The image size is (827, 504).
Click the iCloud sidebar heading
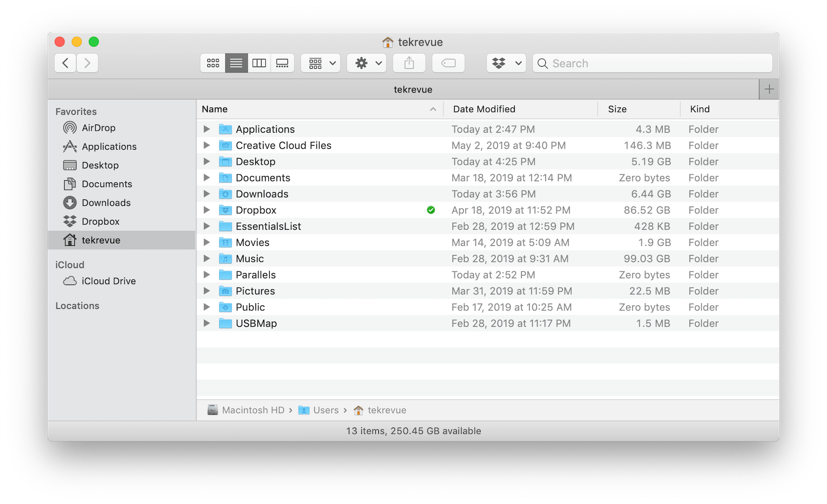(70, 265)
